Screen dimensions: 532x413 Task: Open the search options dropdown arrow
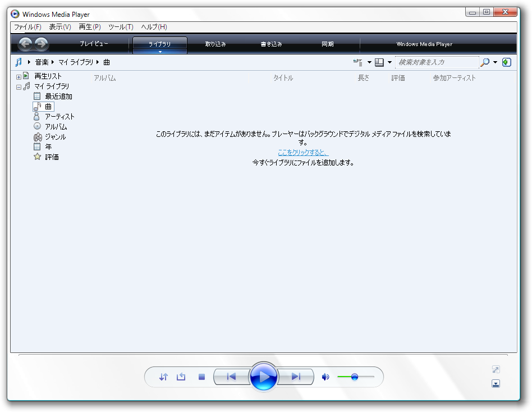click(495, 62)
